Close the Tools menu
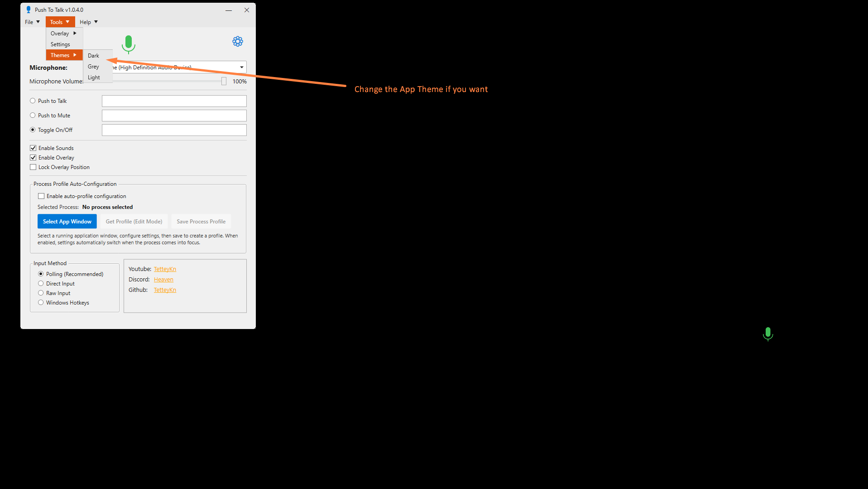This screenshot has width=868, height=489. click(60, 22)
